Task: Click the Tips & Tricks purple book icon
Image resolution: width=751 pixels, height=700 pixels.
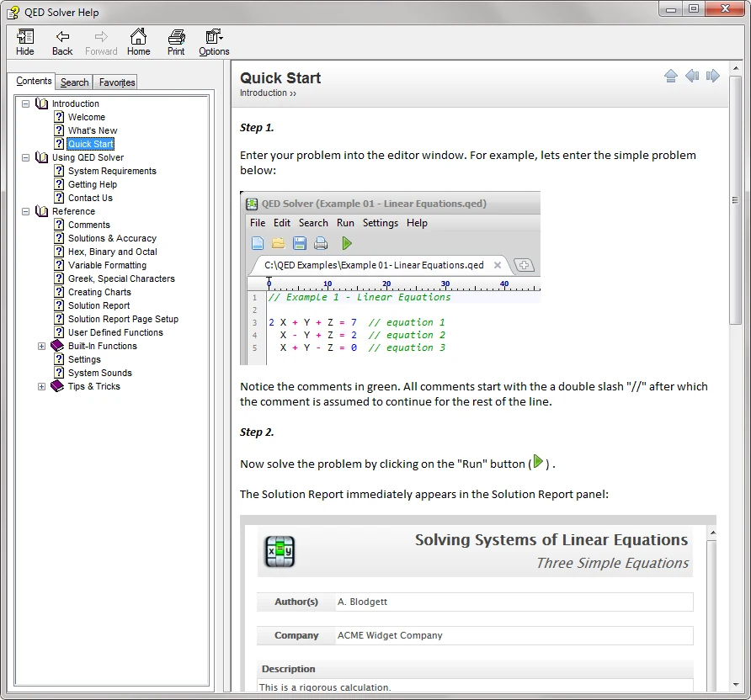Action: coord(57,385)
